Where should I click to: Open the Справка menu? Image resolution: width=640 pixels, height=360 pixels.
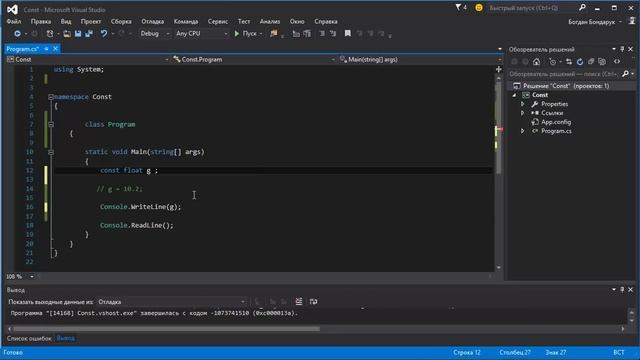[326, 21]
